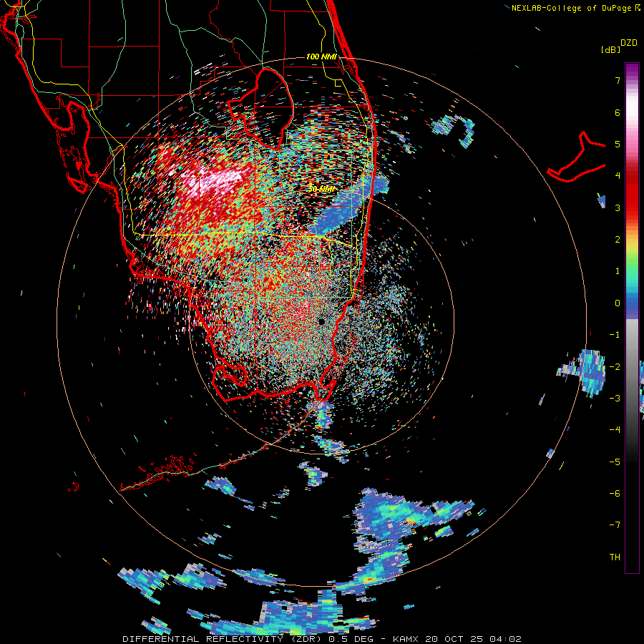Select the -1 dB scale label
Screen dimensions: 644x644
click(615, 335)
